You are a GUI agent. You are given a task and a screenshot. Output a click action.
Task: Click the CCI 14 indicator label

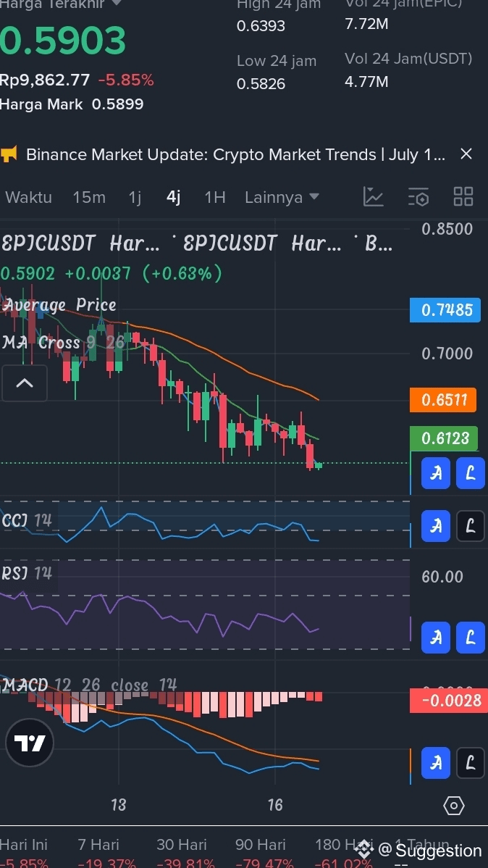click(x=27, y=520)
